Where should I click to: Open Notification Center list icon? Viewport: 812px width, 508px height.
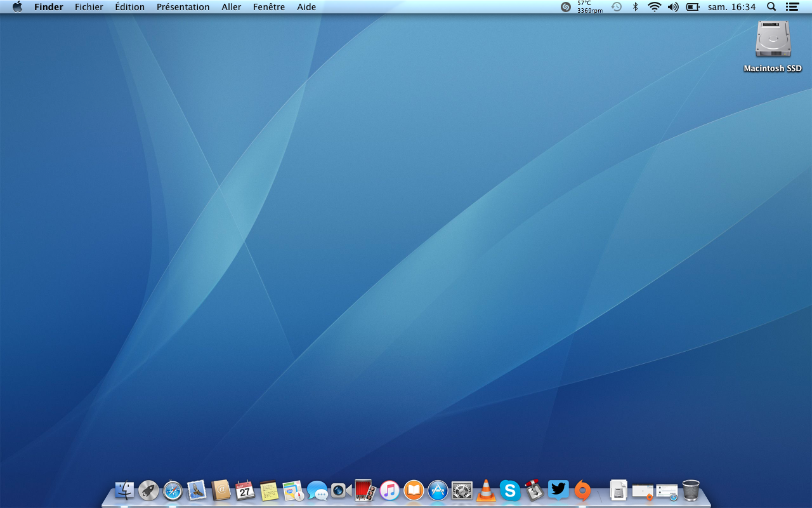pyautogui.click(x=792, y=7)
